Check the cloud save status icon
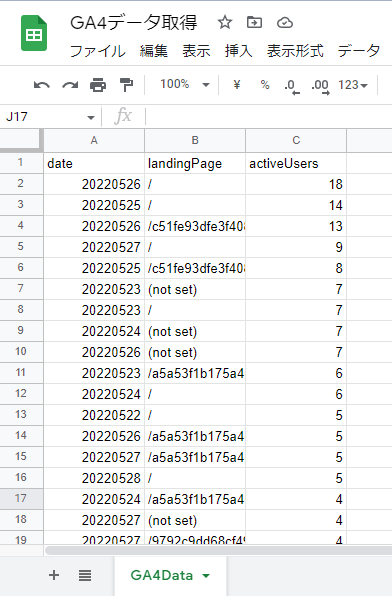Screen dimensions: 392x596 pos(284,23)
